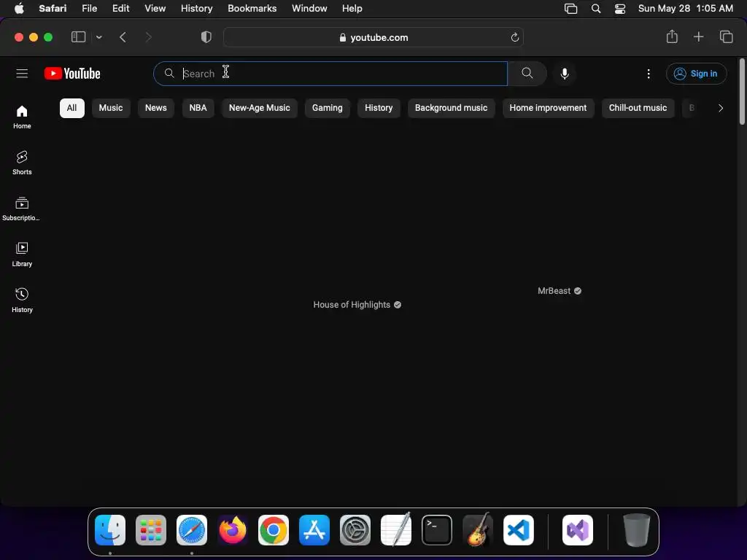Select the Gaming filter chip
The image size is (747, 560).
(x=328, y=108)
